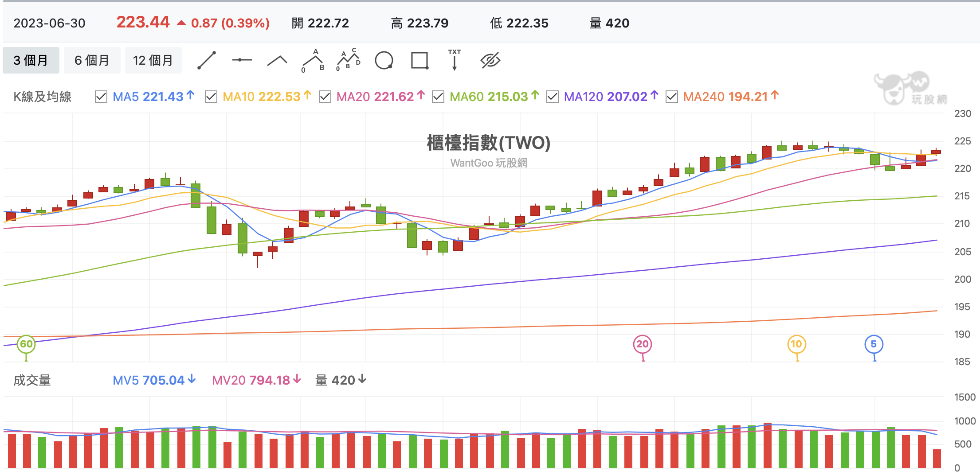
Task: Hide drawings with the eye-slash icon
Action: click(490, 60)
